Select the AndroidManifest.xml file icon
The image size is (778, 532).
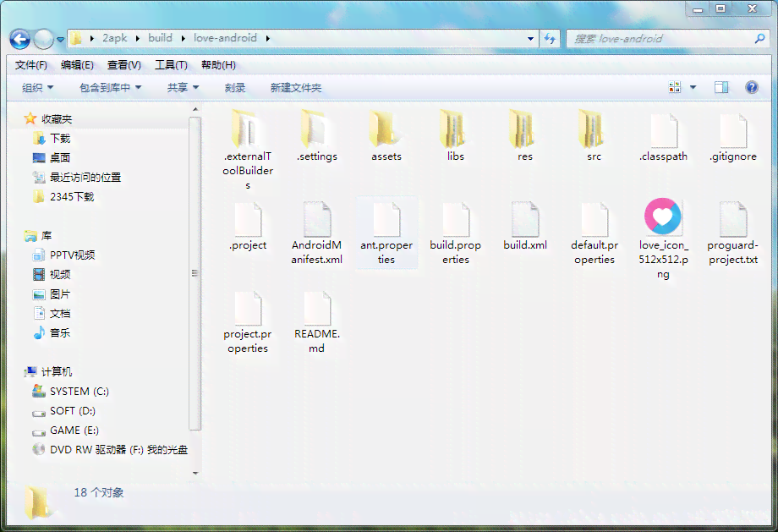click(316, 219)
